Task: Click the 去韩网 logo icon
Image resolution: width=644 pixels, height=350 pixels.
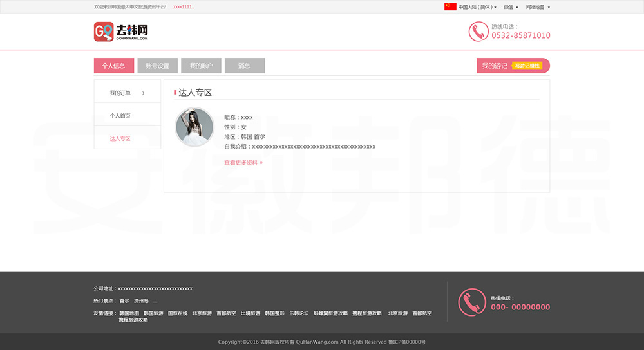Action: point(104,32)
